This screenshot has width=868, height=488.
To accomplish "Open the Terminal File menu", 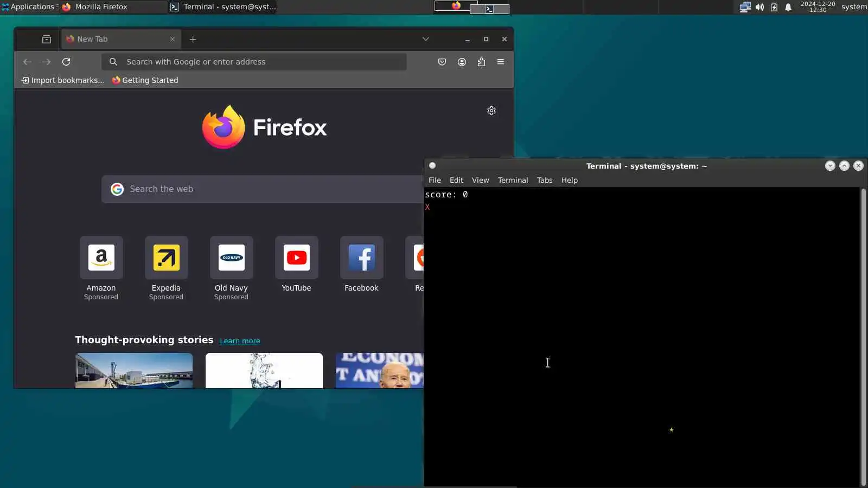I will (x=435, y=181).
